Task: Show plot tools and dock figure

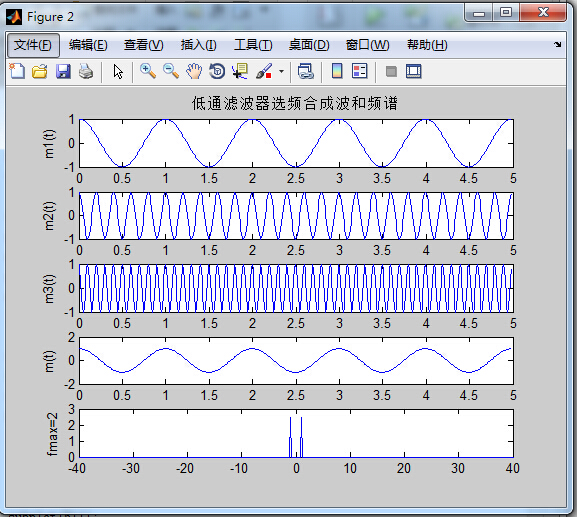Action: [414, 71]
